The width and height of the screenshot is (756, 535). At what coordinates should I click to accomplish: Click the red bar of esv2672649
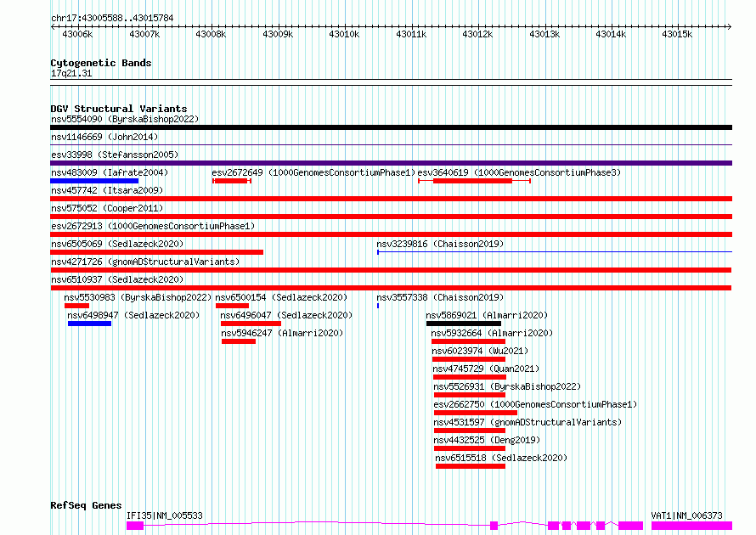click(x=232, y=181)
